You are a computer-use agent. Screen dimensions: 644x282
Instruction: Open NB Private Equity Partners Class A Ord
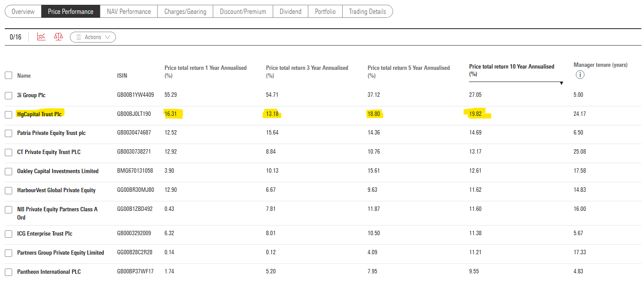point(57,213)
